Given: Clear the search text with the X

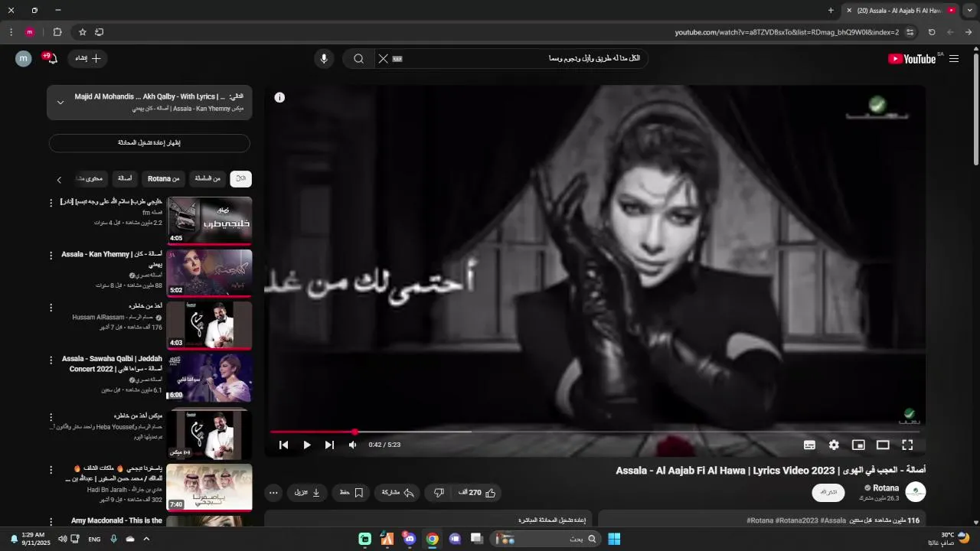Looking at the screenshot, I should tap(384, 59).
